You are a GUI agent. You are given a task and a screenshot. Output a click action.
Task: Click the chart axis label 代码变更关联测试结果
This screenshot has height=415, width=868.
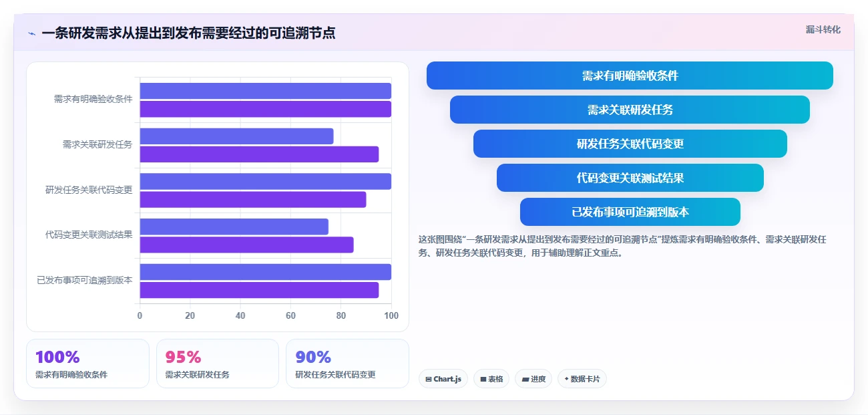coord(89,235)
